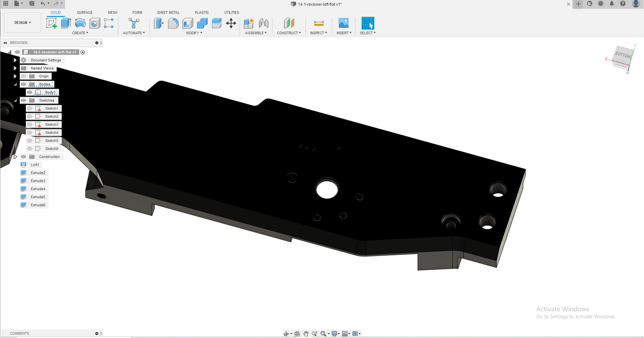Image resolution: width=644 pixels, height=338 pixels.
Task: Activate the Select tool icon
Action: [368, 23]
